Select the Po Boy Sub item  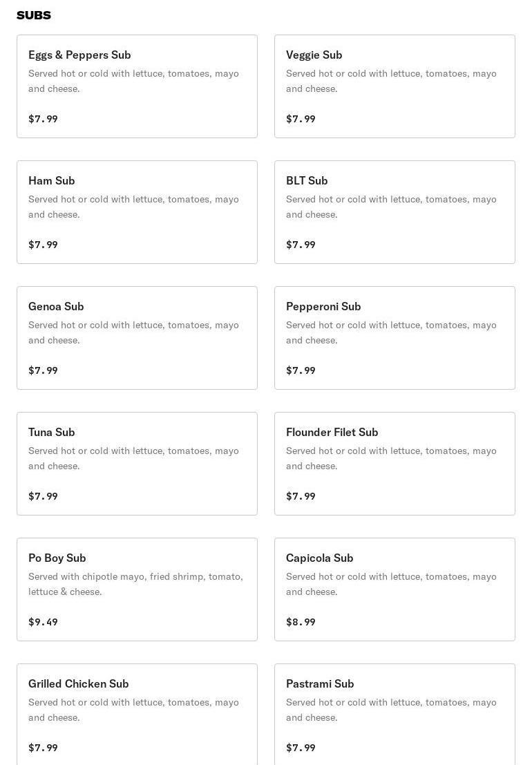(x=137, y=589)
